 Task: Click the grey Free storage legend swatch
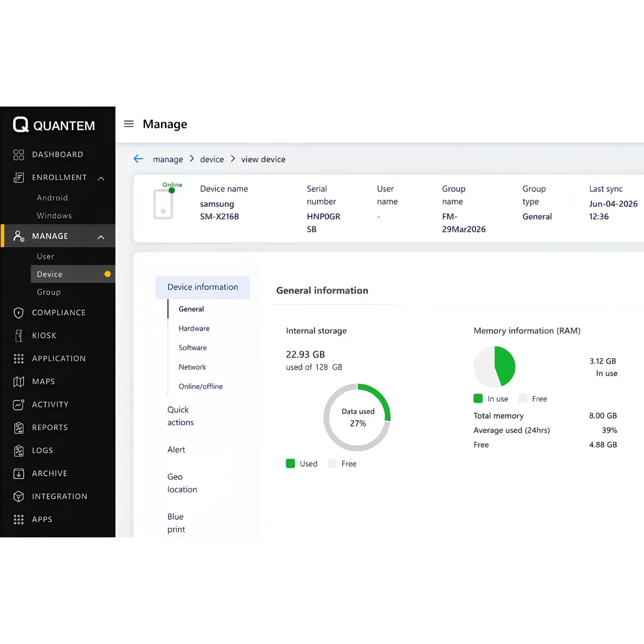pyautogui.click(x=332, y=463)
